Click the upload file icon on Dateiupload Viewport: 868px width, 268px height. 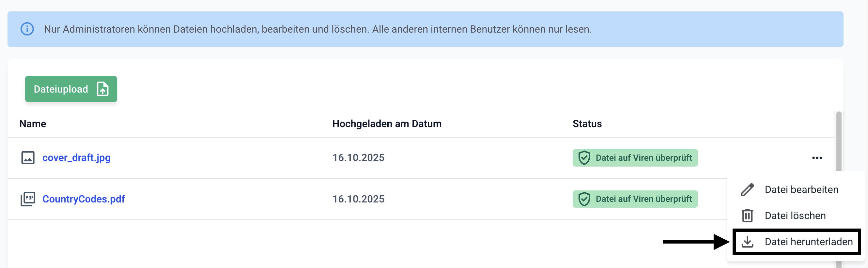tap(102, 89)
